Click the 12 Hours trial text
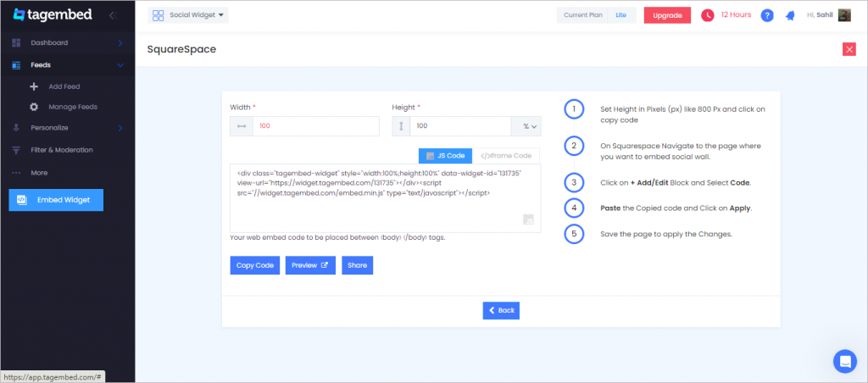 pyautogui.click(x=737, y=15)
